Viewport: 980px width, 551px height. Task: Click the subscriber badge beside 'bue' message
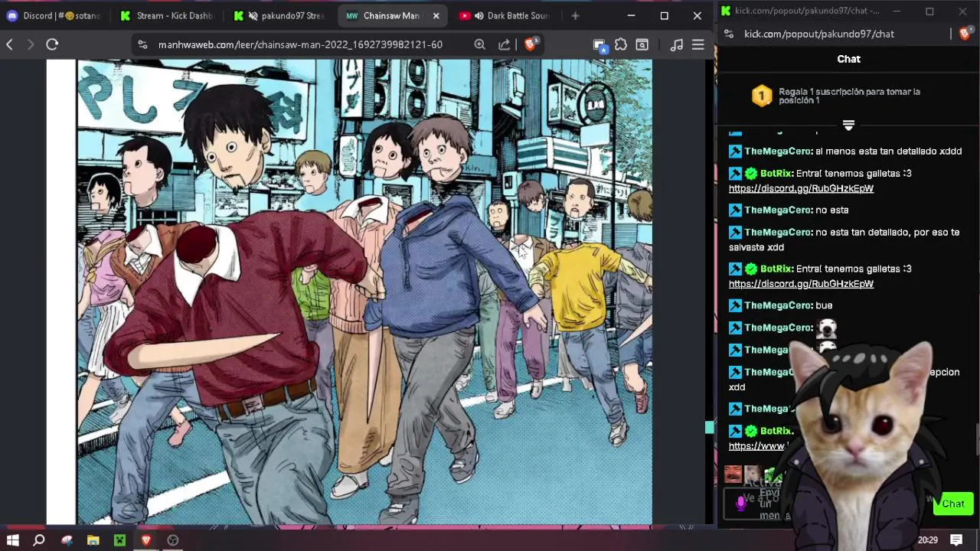tap(735, 305)
